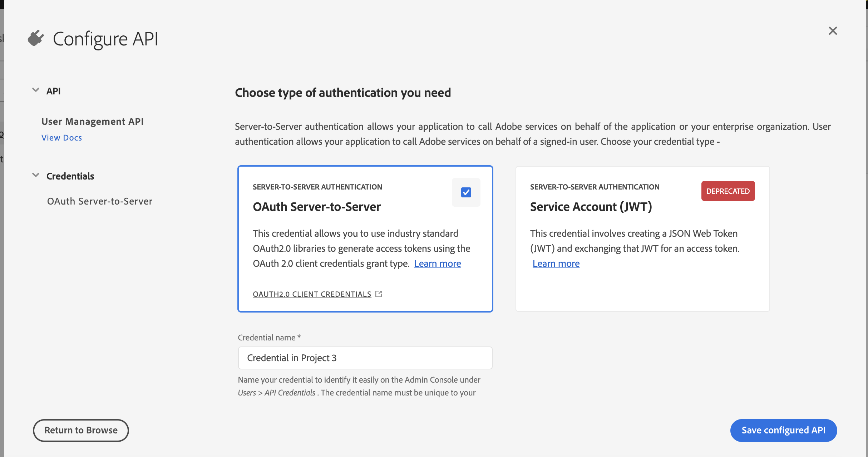
Task: Click the red DEPRECATED badge
Action: 728,191
